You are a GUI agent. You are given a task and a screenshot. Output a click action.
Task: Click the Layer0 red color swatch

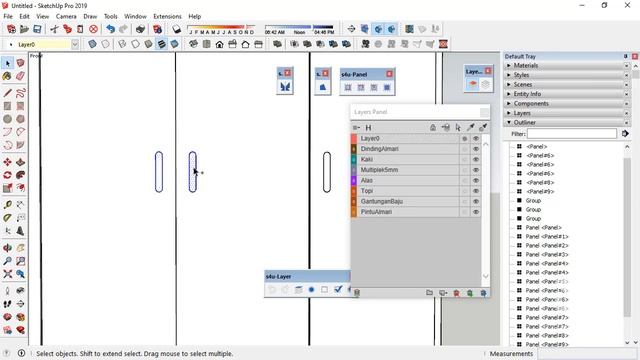point(354,139)
